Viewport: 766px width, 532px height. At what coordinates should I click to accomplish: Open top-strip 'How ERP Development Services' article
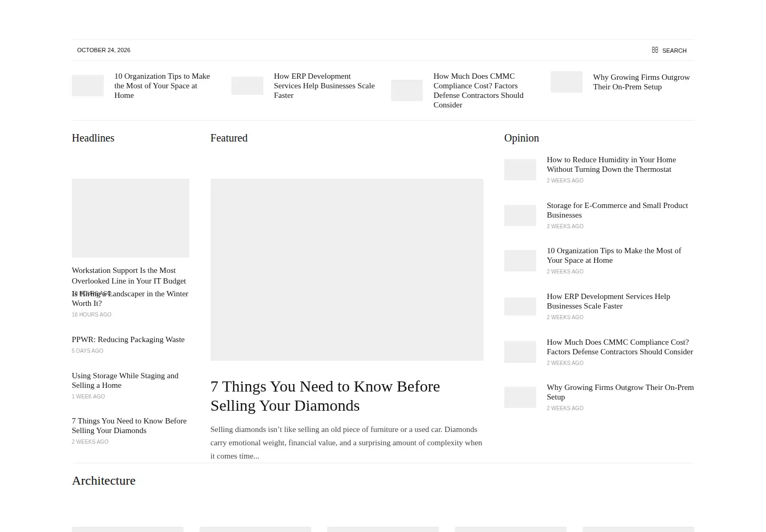pos(324,86)
